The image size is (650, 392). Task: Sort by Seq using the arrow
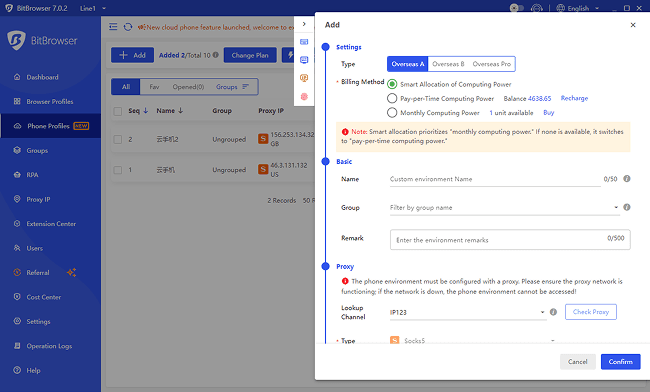(x=146, y=111)
